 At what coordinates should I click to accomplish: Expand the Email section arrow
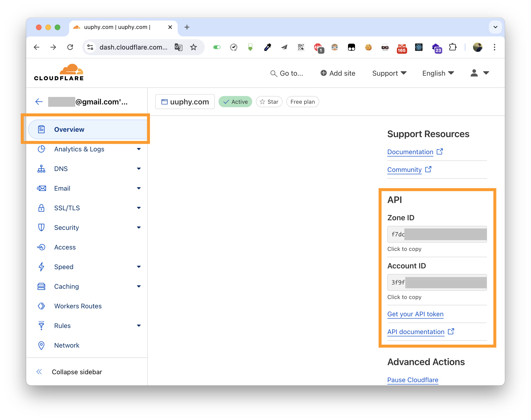click(139, 188)
